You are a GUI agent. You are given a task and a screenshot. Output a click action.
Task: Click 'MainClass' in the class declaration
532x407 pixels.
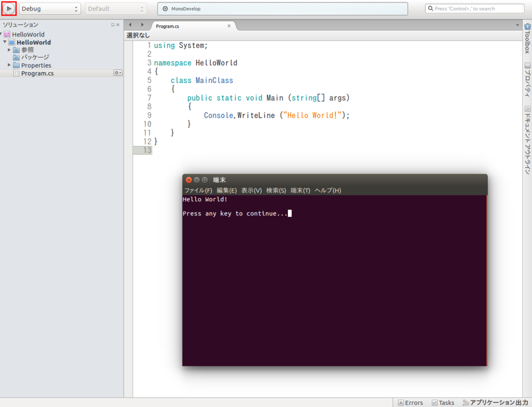215,80
